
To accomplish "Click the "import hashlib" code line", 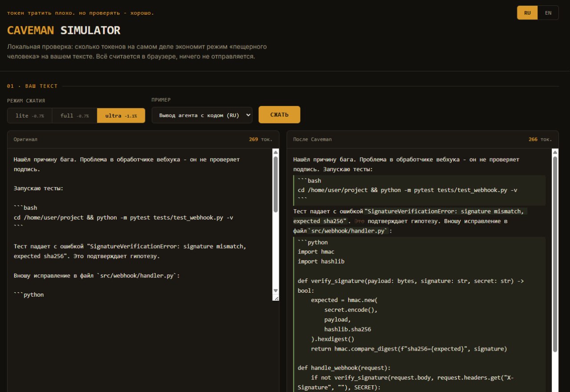I will [x=321, y=261].
